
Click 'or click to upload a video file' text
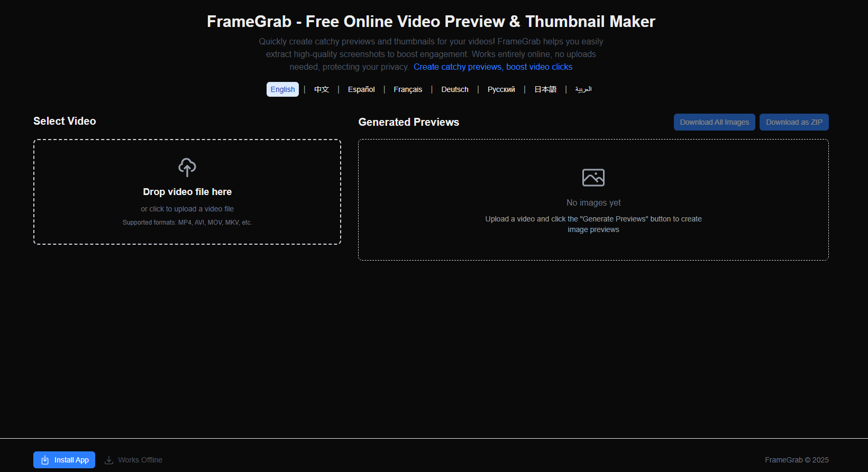187,209
